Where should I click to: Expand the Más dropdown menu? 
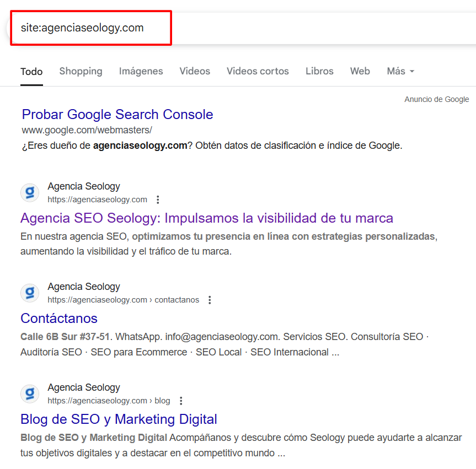click(400, 71)
